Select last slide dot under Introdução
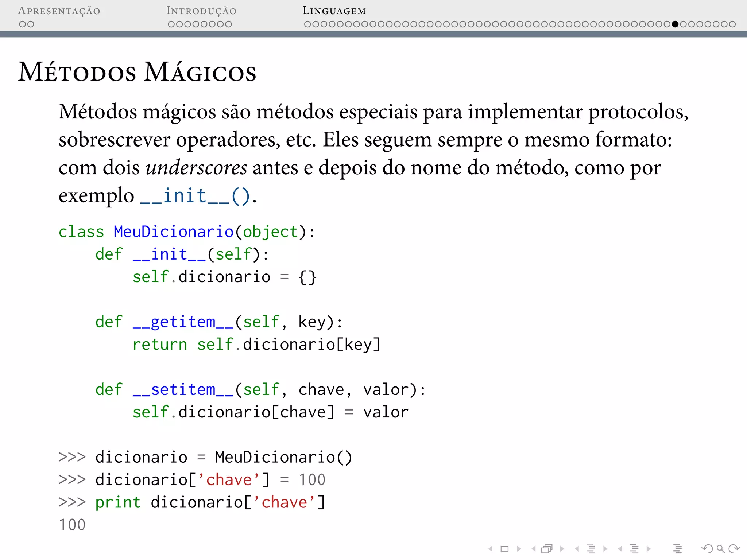The image size is (747, 560). pyautogui.click(x=228, y=24)
